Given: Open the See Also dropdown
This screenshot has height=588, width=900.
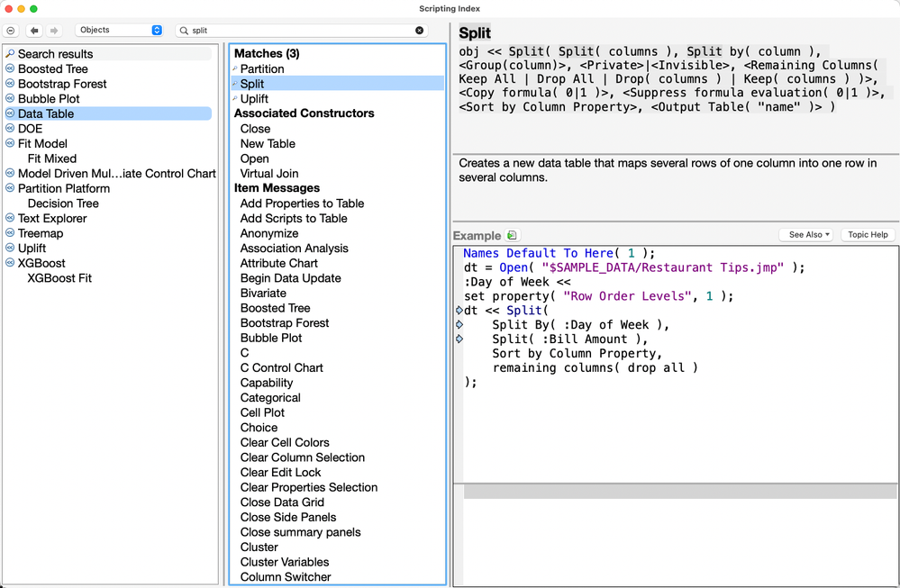Looking at the screenshot, I should click(x=805, y=235).
